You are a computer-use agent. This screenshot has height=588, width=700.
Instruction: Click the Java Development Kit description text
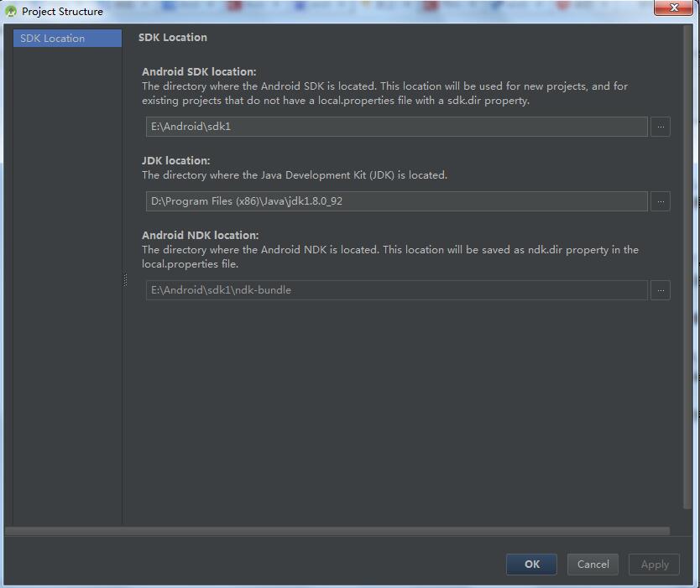[x=295, y=175]
